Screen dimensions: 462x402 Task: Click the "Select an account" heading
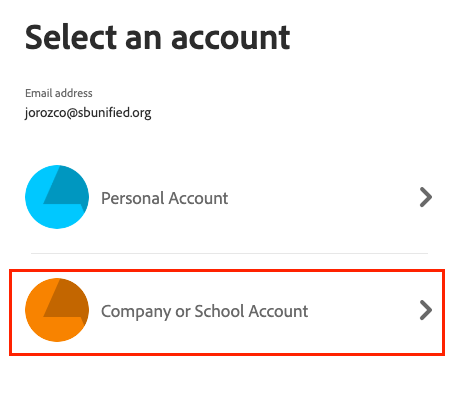[158, 37]
